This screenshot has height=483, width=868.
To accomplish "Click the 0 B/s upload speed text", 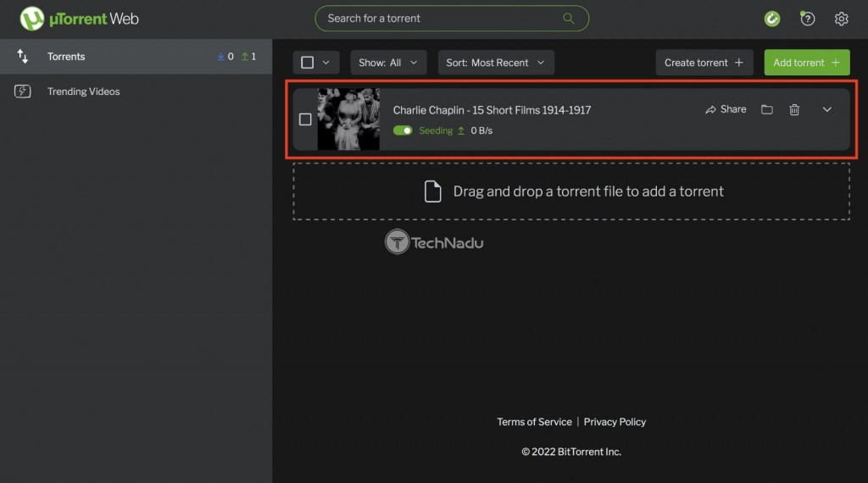I will 481,130.
